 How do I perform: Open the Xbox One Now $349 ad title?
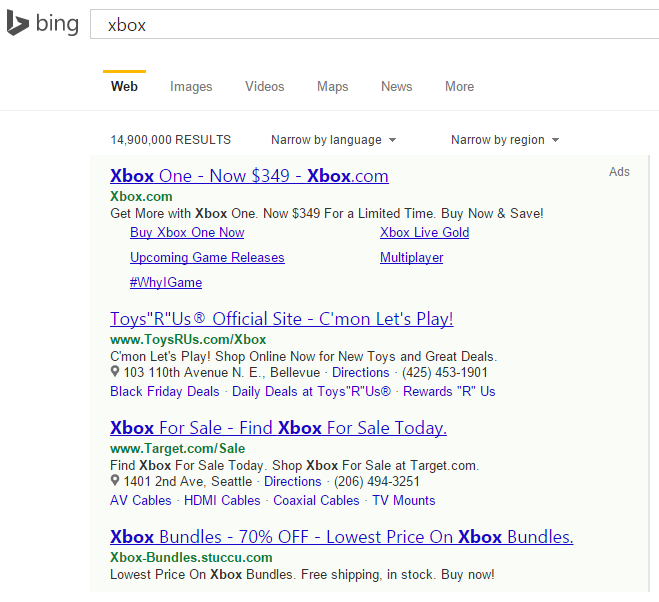click(x=249, y=176)
